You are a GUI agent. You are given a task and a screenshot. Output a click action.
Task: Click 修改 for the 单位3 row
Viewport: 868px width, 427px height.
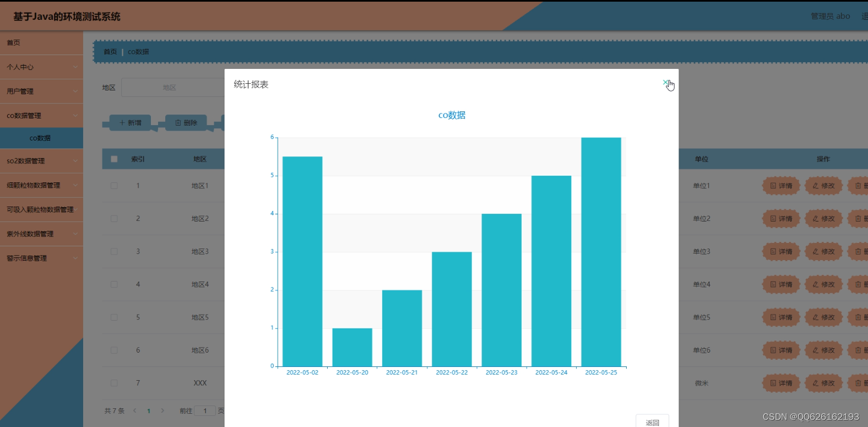(x=823, y=251)
